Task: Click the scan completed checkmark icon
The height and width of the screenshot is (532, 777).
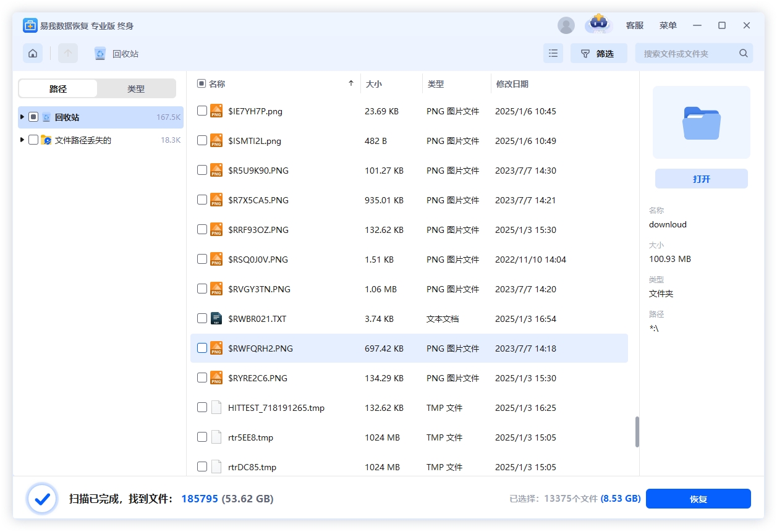Action: 42,499
